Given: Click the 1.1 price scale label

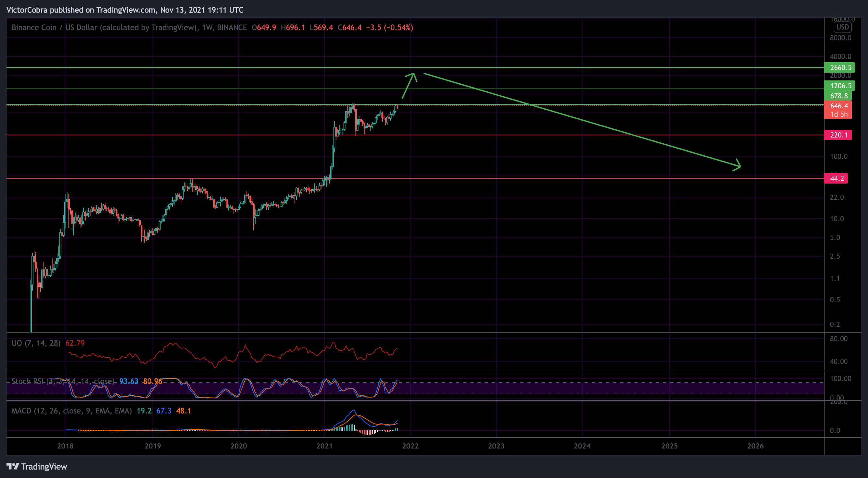Looking at the screenshot, I should click(x=835, y=278).
